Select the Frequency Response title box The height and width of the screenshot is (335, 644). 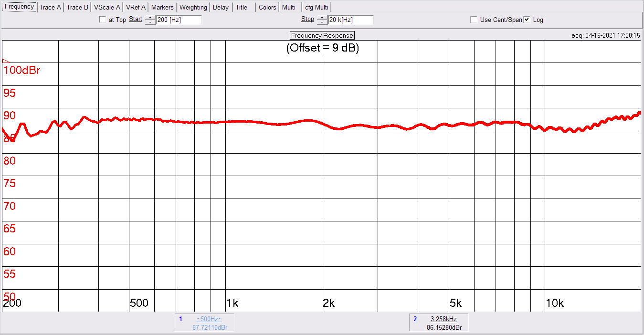(322, 35)
